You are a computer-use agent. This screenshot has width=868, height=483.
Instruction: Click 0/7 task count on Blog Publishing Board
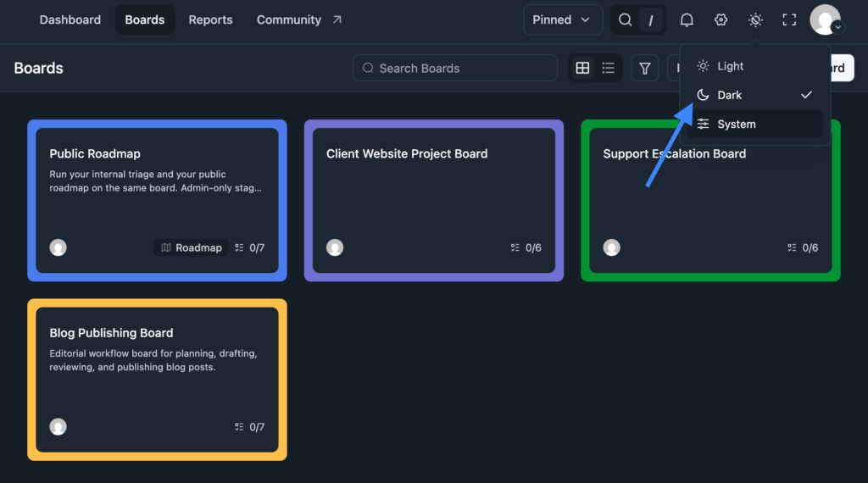point(250,427)
